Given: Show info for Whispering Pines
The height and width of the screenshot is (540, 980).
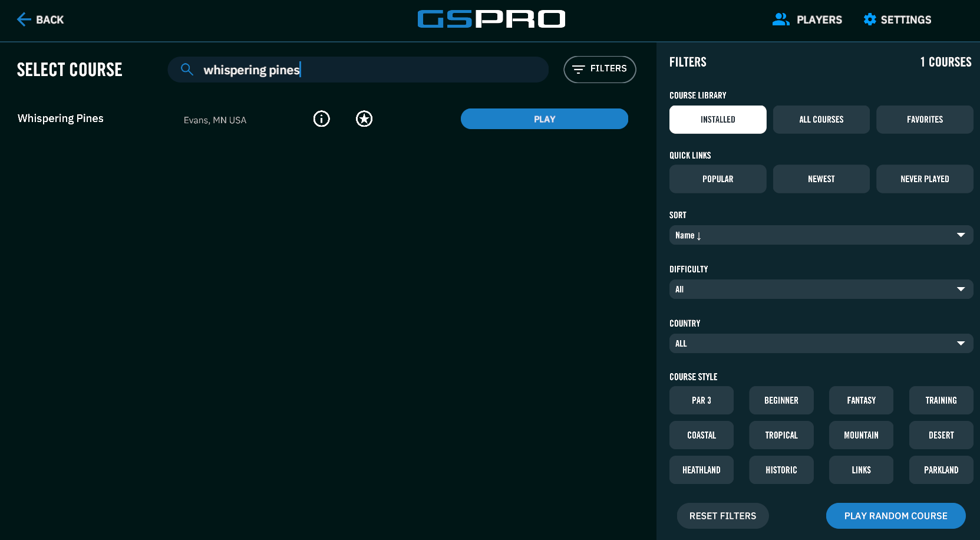Looking at the screenshot, I should pos(321,119).
